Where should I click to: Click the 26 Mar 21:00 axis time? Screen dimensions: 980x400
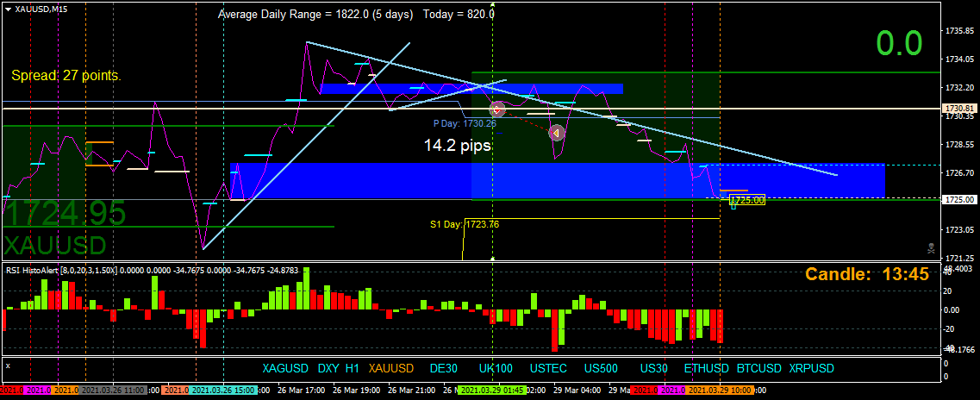[x=410, y=391]
